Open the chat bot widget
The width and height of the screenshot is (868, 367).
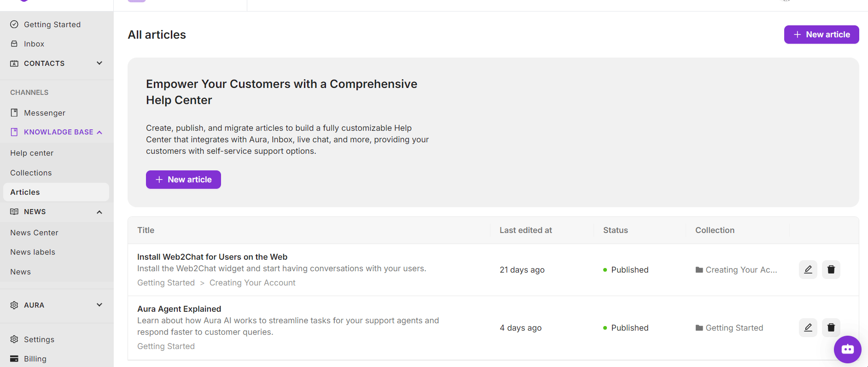pyautogui.click(x=848, y=350)
